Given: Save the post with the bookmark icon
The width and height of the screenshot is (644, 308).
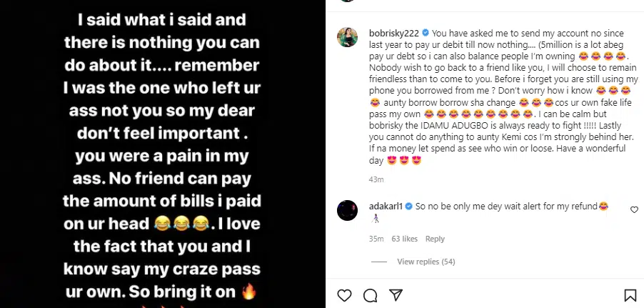Looking at the screenshot, I should (630, 295).
